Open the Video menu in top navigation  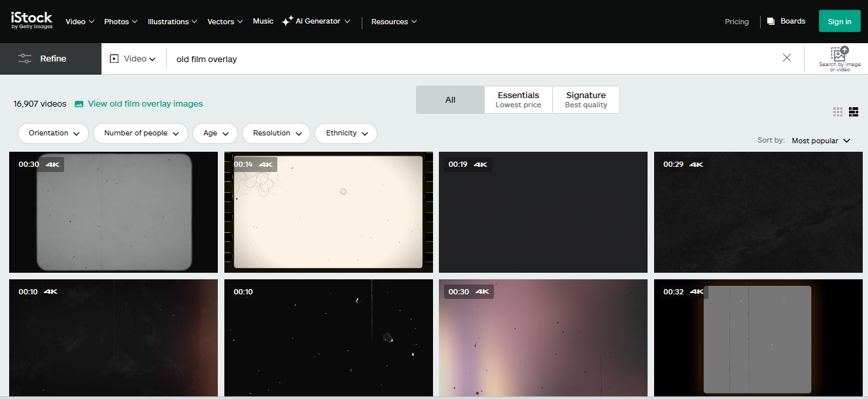click(x=80, y=22)
